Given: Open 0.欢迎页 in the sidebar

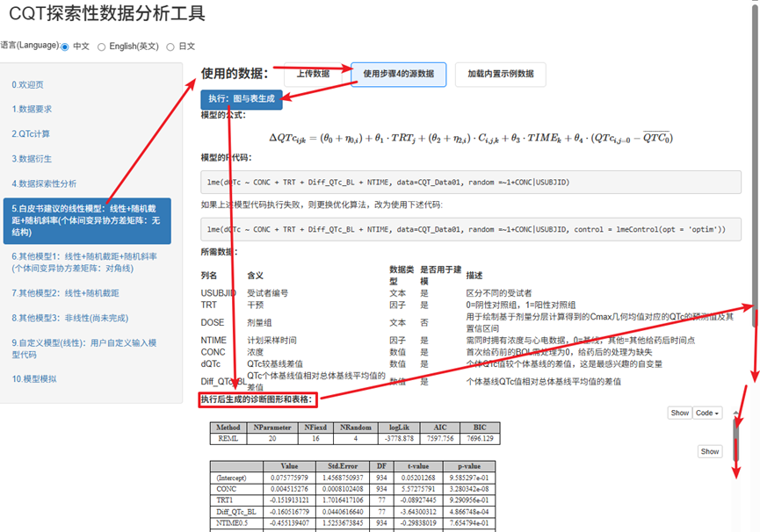Looking at the screenshot, I should click(x=27, y=85).
